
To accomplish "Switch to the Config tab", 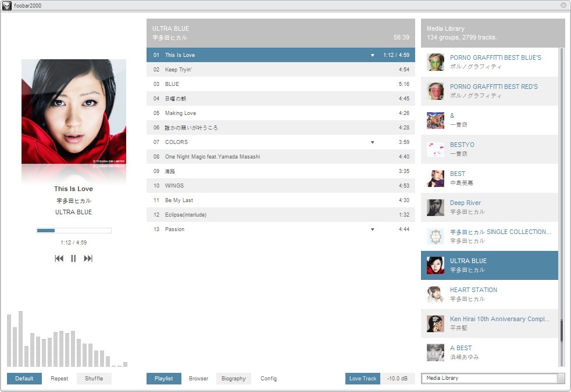I will [x=269, y=379].
